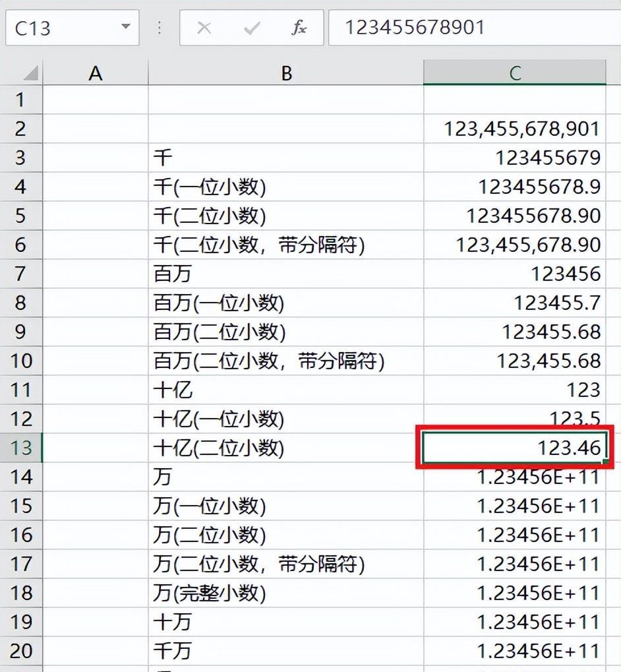
Task: Click cell labeled 百万(一位小数)
Action: click(286, 303)
